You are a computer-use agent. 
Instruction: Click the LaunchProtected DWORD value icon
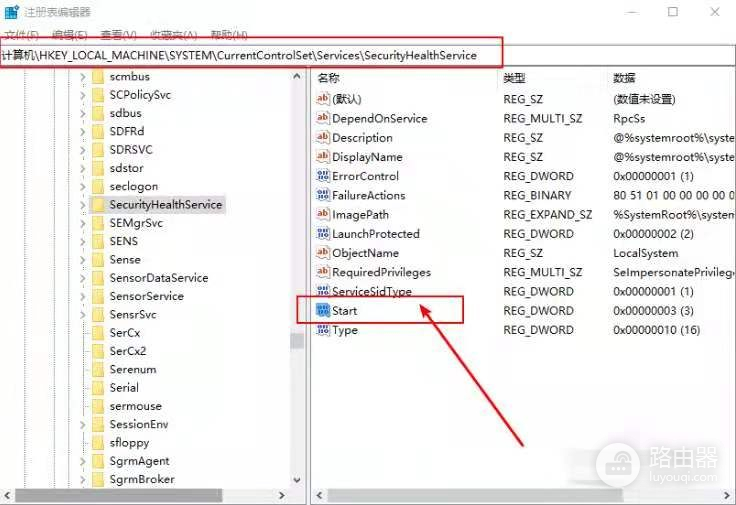[x=322, y=234]
